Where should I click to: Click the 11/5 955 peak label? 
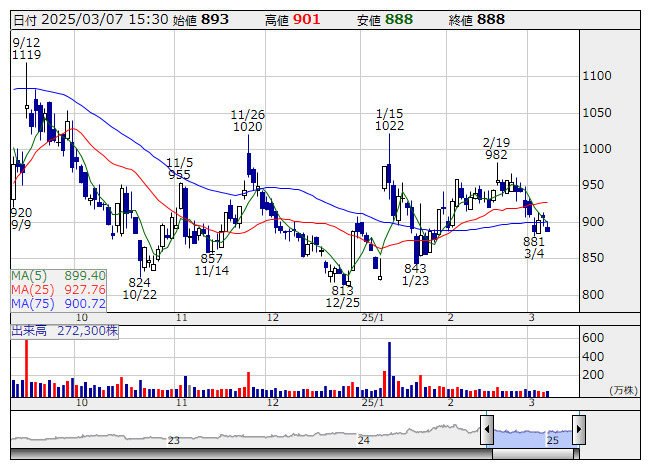(x=179, y=169)
